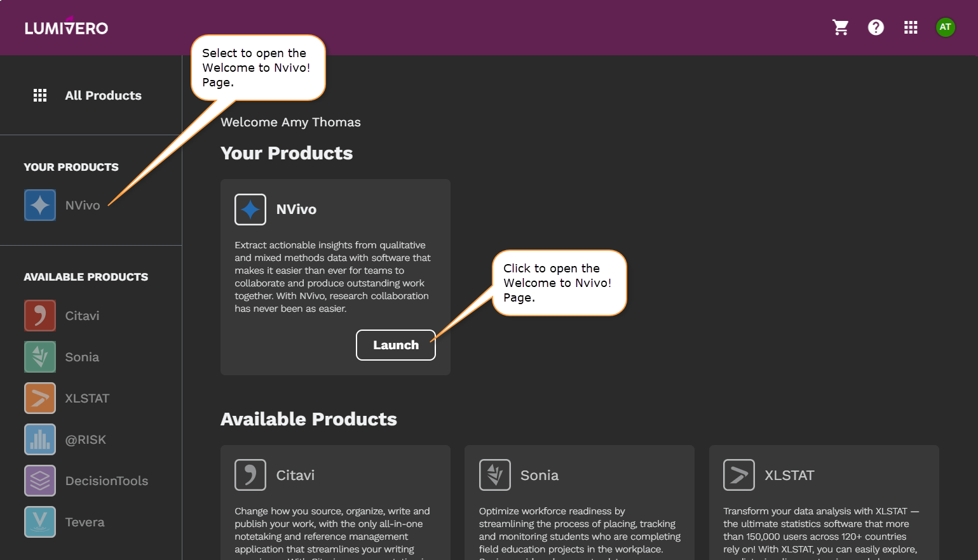Select Tevera label in sidebar
Viewport: 978px width, 560px height.
point(85,522)
